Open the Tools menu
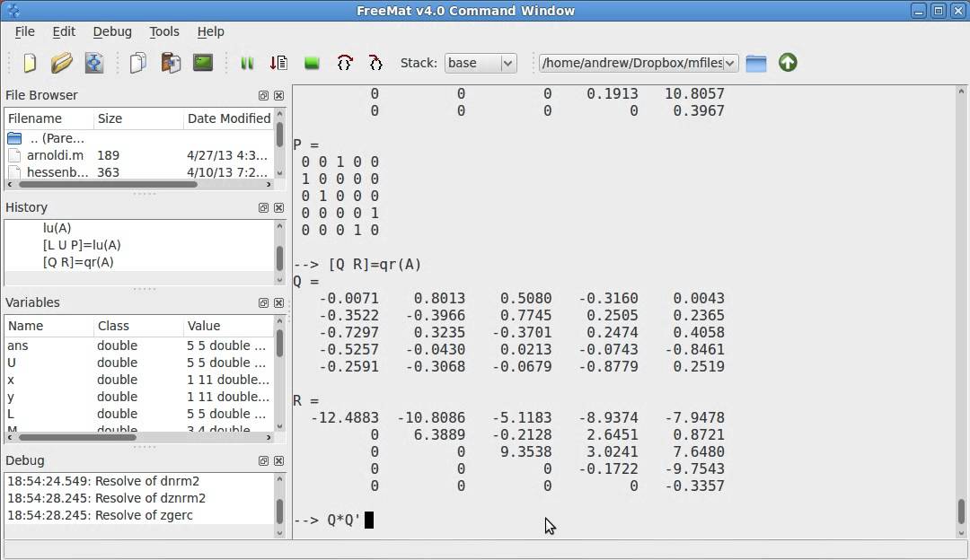Image resolution: width=970 pixels, height=560 pixels. [164, 31]
